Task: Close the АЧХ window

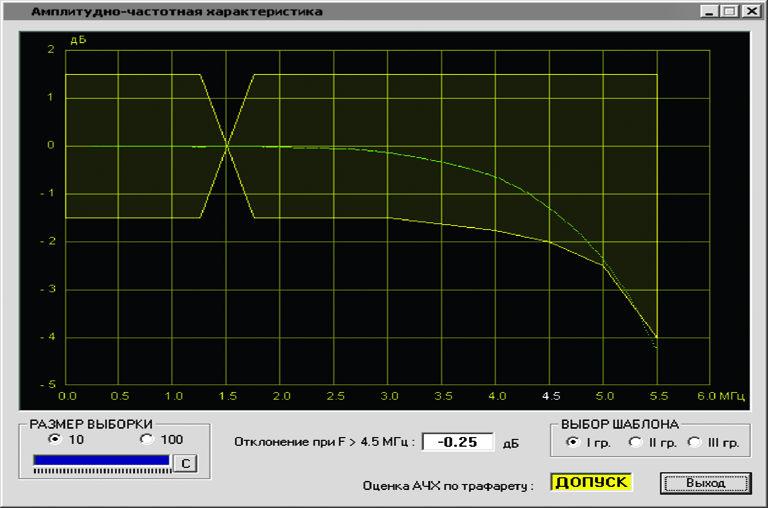Action: tap(751, 11)
